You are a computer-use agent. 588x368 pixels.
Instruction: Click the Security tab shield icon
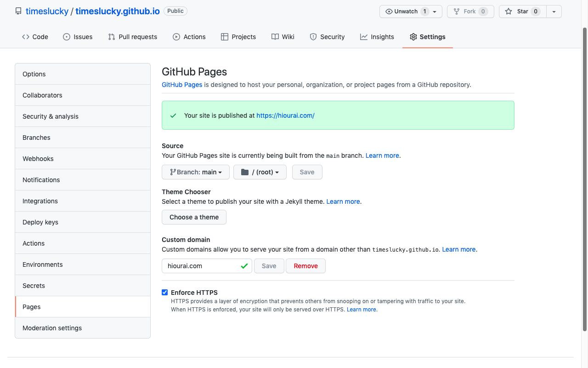coord(313,37)
